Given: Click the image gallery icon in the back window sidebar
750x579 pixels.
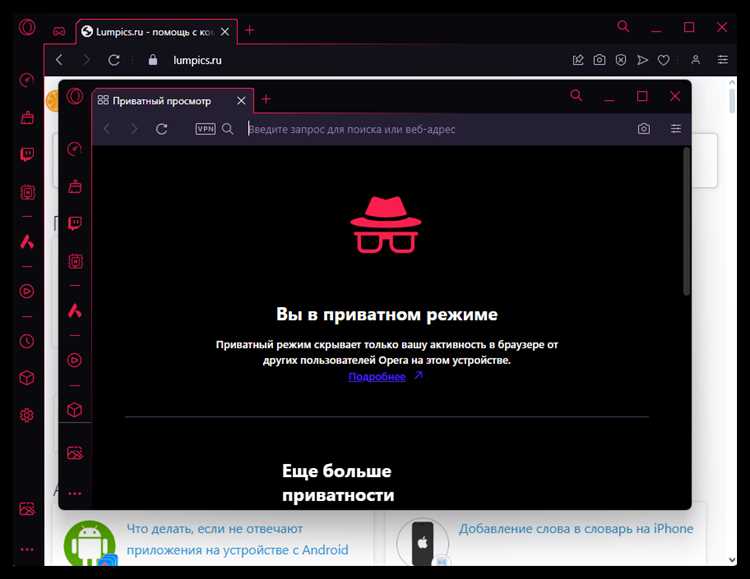Looking at the screenshot, I should click(27, 509).
